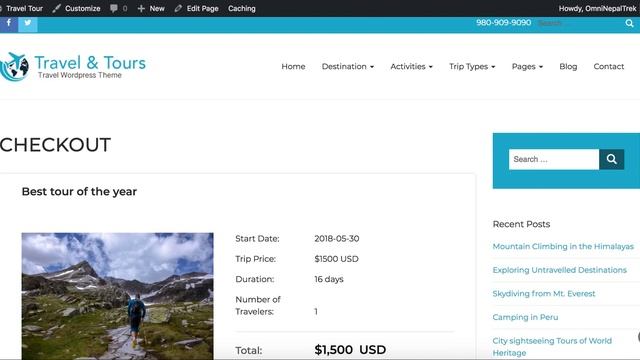Viewport: 640px width, 360px height.
Task: Expand the Trip Types dropdown menu
Action: pos(472,67)
